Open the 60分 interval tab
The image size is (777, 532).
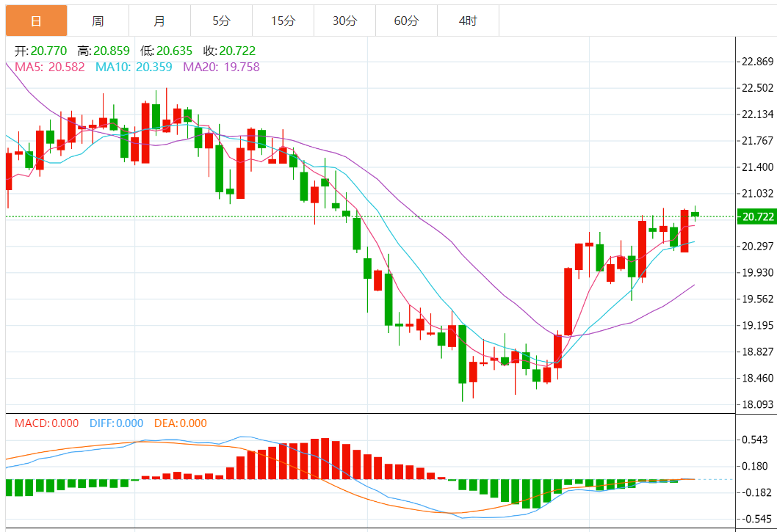pyautogui.click(x=406, y=21)
